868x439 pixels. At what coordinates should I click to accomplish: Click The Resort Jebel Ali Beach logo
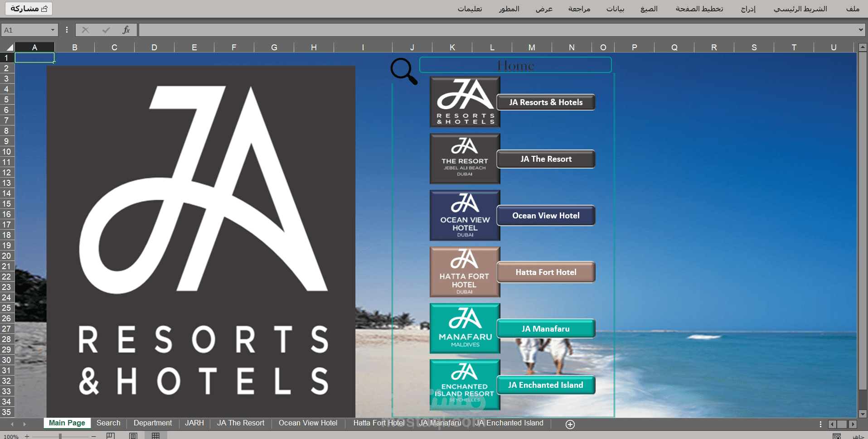(x=465, y=159)
